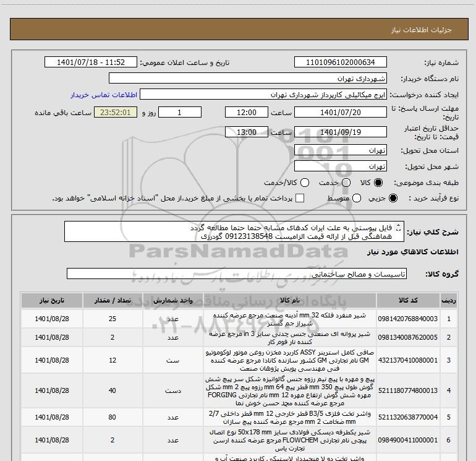Click the remaining days field showing 1
The image size is (476, 461).
pos(180,112)
